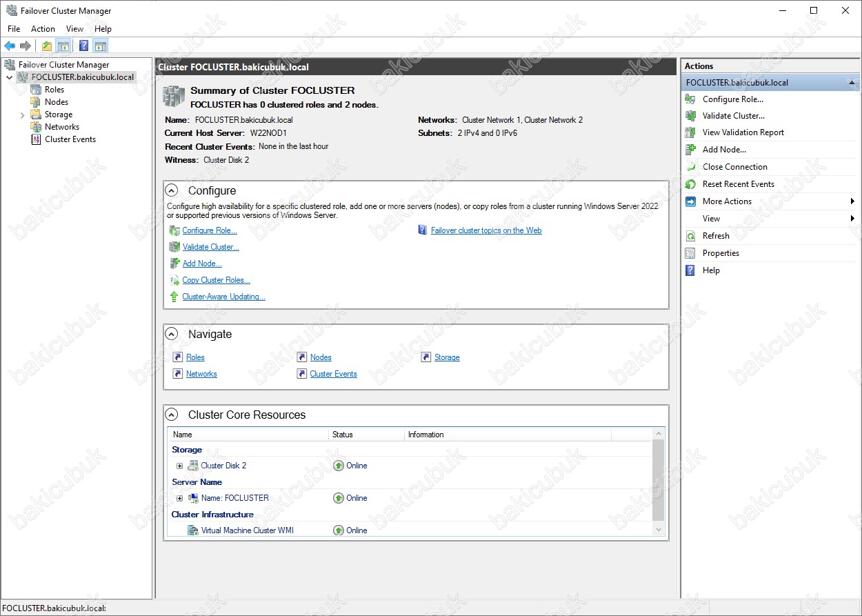Click the Help icon in Actions pane
Viewport: 862px width, 616px height.
click(x=690, y=270)
